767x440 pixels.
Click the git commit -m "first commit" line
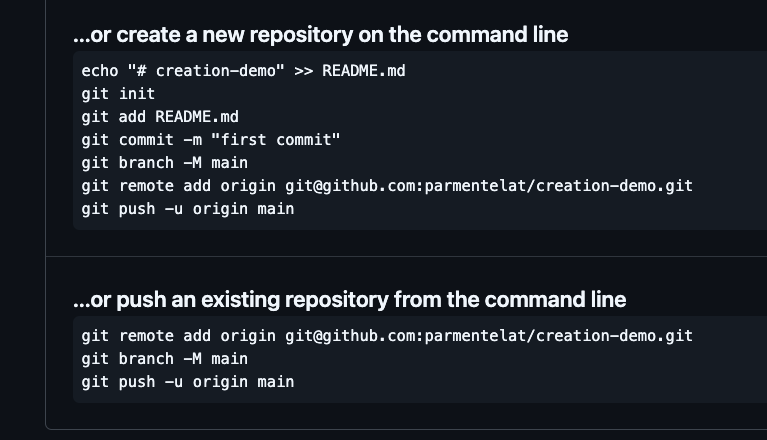[211, 140]
